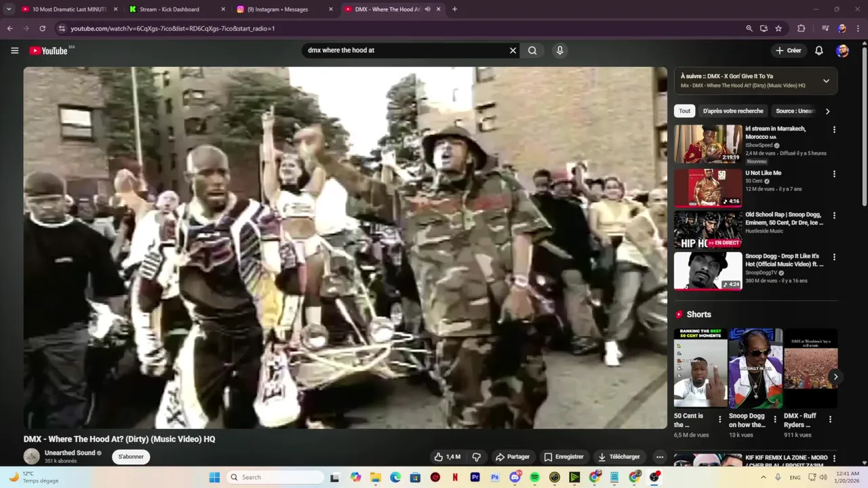Go to YouTube home via logo
The image size is (868, 488).
tap(48, 50)
